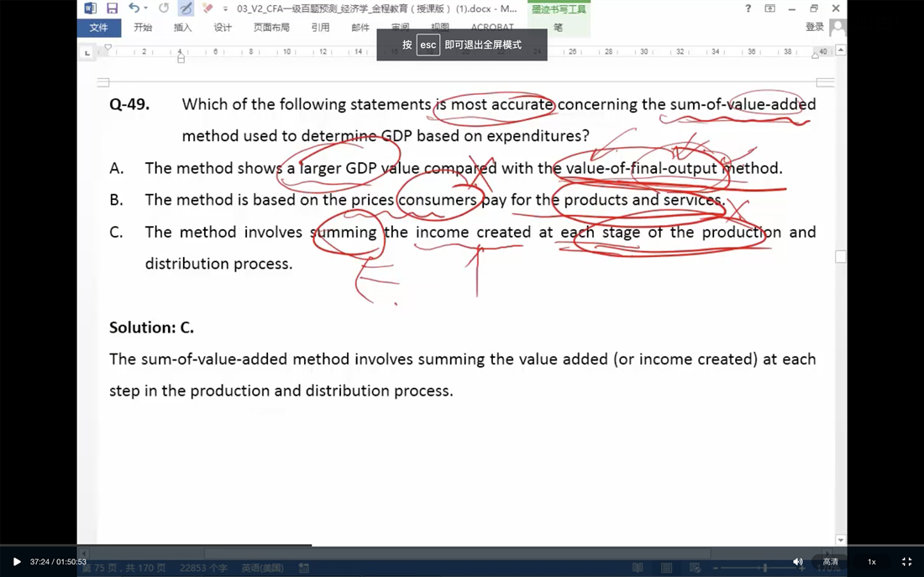Undo the last action
The image size is (924, 577).
[134, 8]
